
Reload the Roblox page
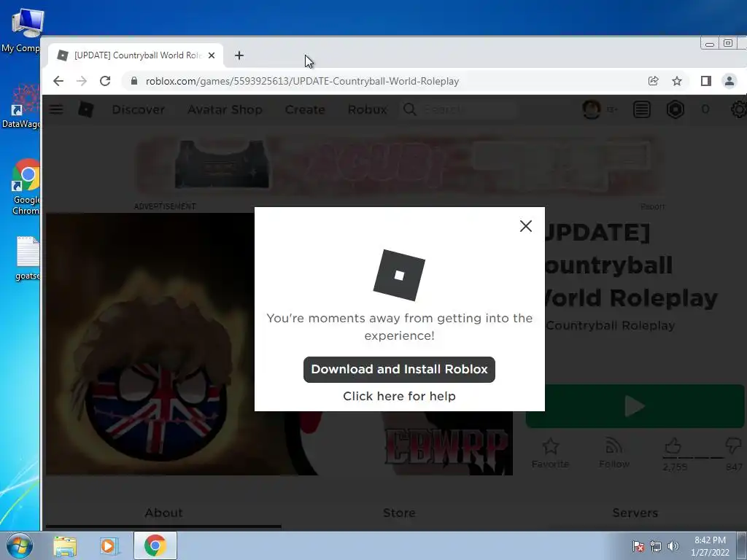[105, 81]
